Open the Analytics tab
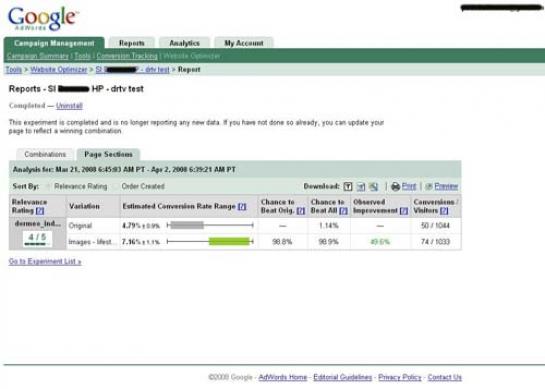 click(184, 43)
